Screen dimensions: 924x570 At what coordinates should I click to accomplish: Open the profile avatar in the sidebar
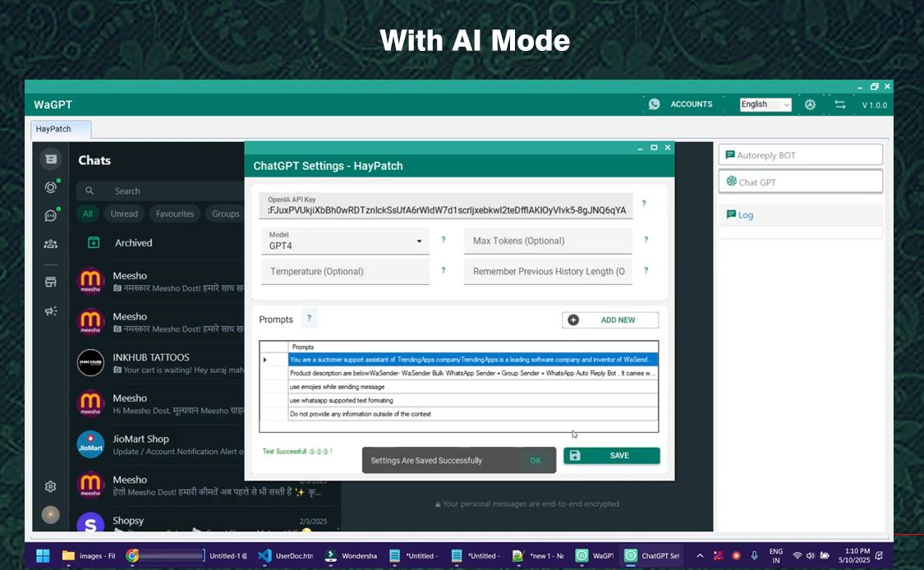pyautogui.click(x=51, y=515)
